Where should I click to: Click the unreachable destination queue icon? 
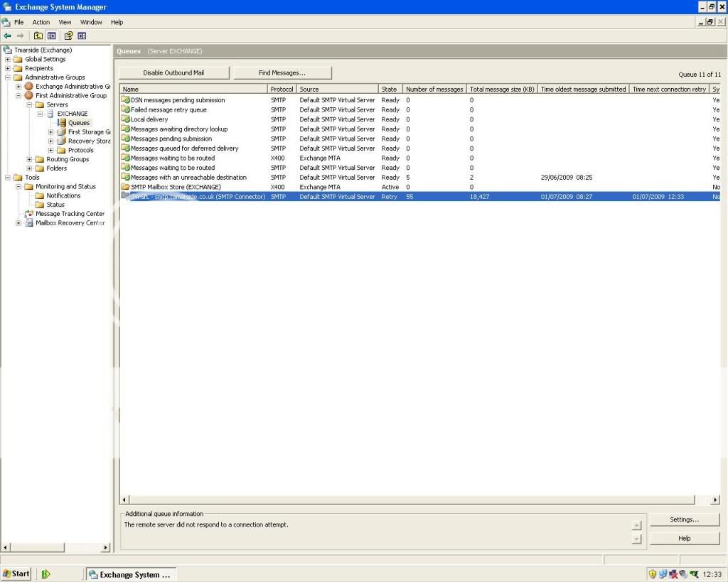click(125, 177)
